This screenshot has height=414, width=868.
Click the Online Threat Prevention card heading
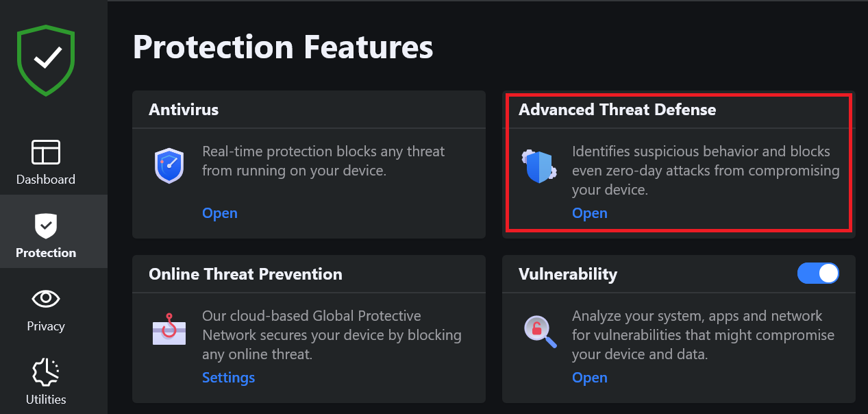[245, 274]
